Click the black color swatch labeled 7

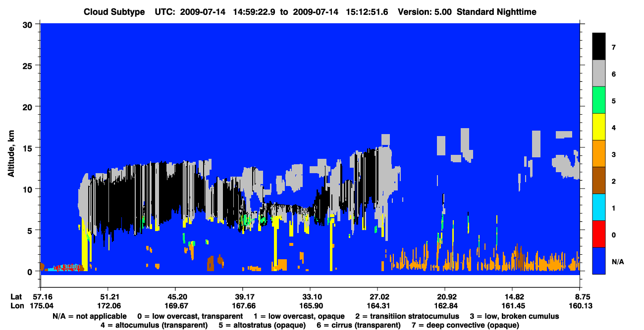point(599,47)
